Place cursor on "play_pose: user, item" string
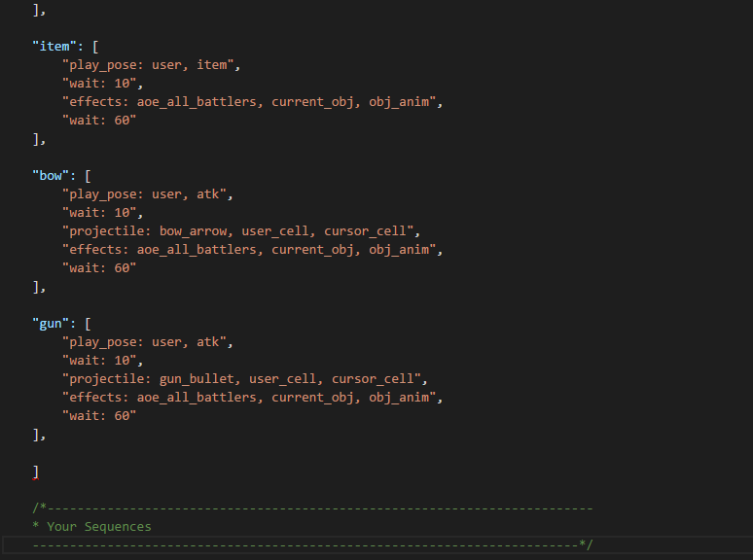 148,65
